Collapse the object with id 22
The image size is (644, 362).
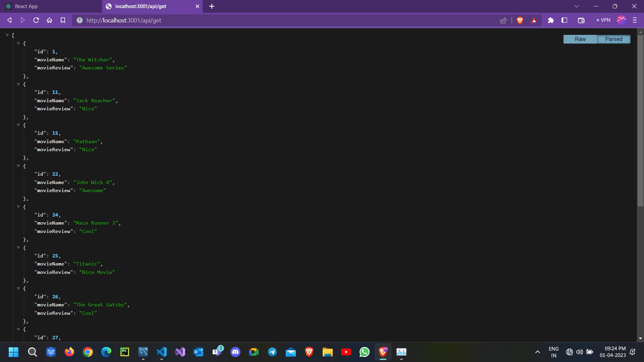18,166
